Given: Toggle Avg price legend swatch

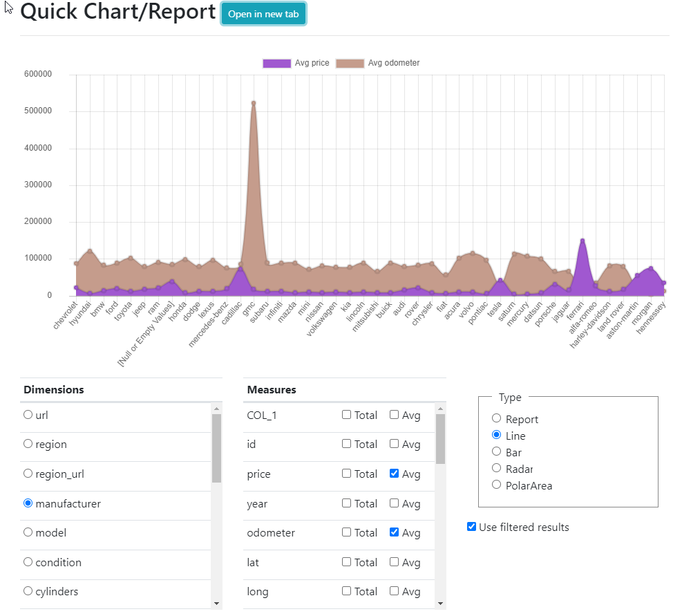Looking at the screenshot, I should click(276, 63).
